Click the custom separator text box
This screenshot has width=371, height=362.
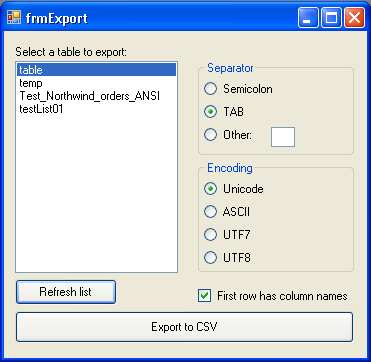(283, 137)
